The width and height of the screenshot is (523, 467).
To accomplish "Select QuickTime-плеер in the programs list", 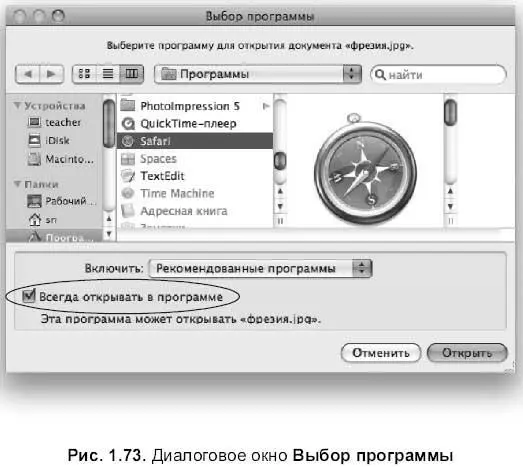I will click(194, 124).
